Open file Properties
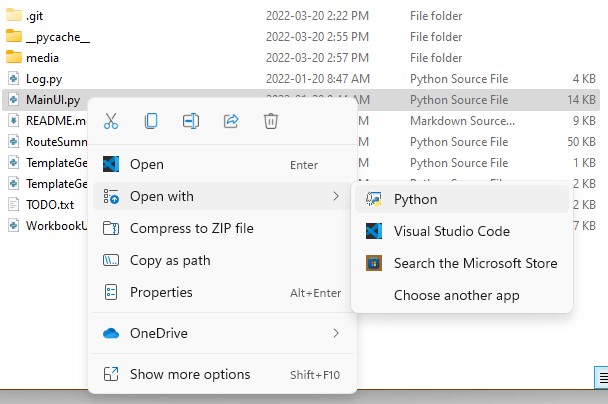 click(161, 292)
